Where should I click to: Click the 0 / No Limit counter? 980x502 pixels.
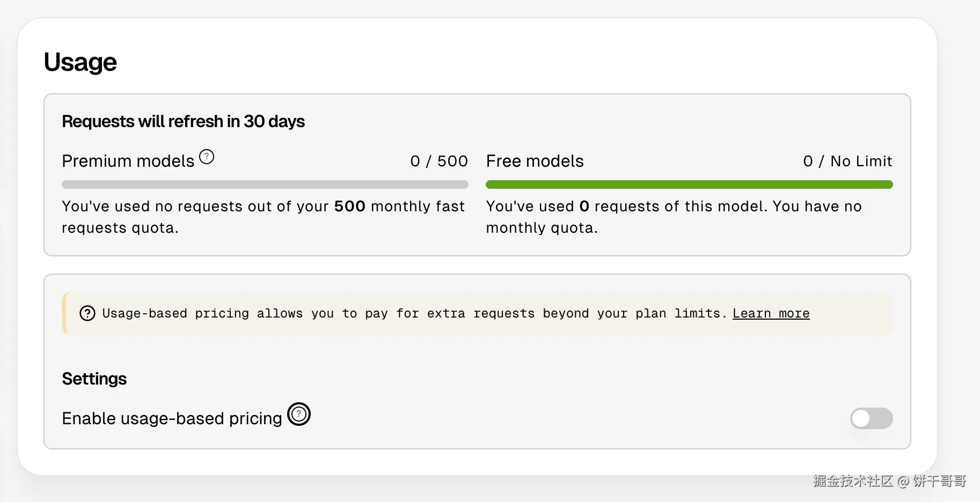(x=847, y=161)
